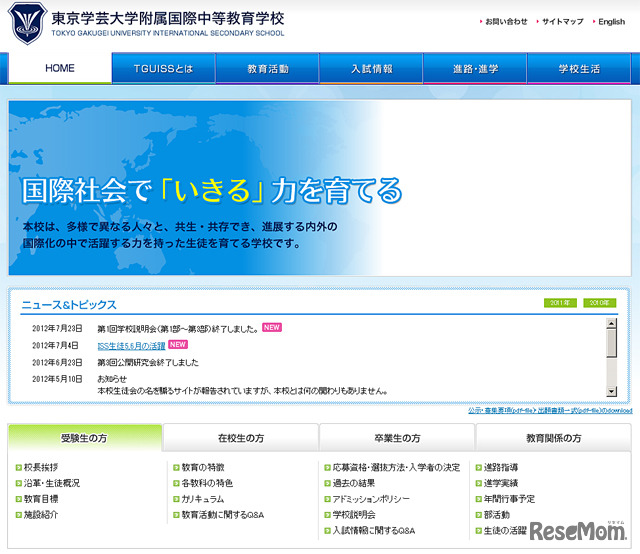This screenshot has width=640, height=554.
Task: Open 沿革・生徒概況 link
Action: (52, 483)
